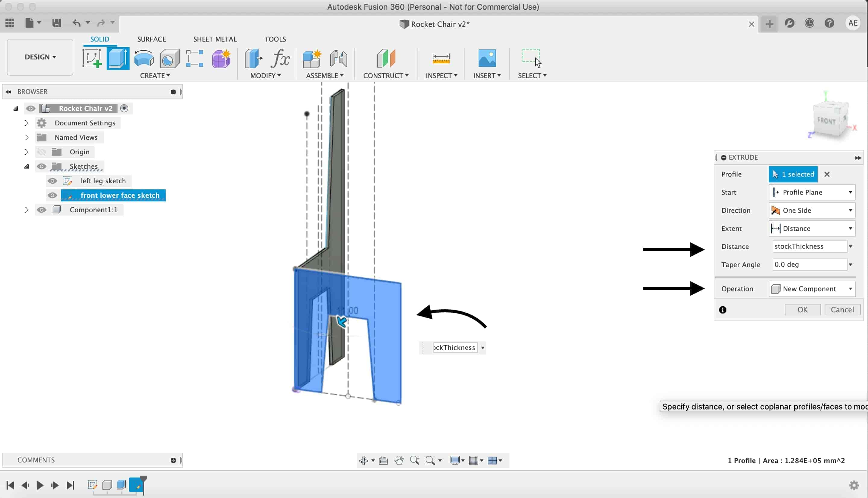
Task: Expand Component1:1 node
Action: [x=26, y=210]
